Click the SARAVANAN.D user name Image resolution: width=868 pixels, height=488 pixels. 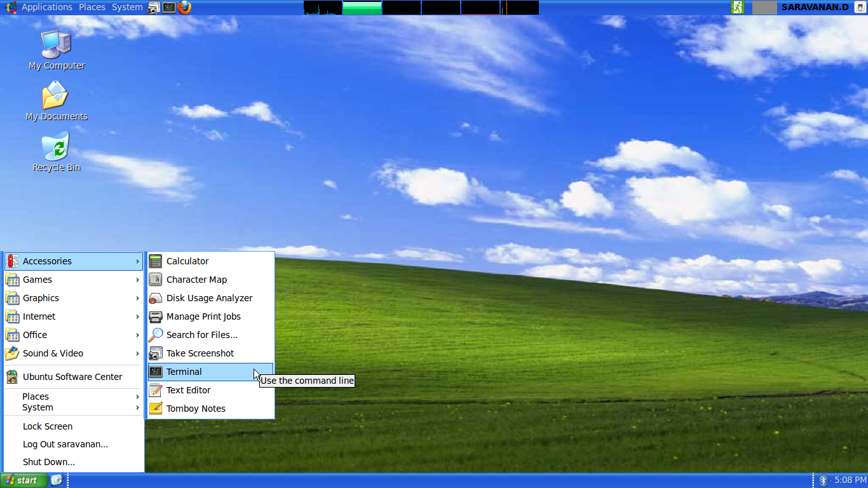[x=815, y=7]
